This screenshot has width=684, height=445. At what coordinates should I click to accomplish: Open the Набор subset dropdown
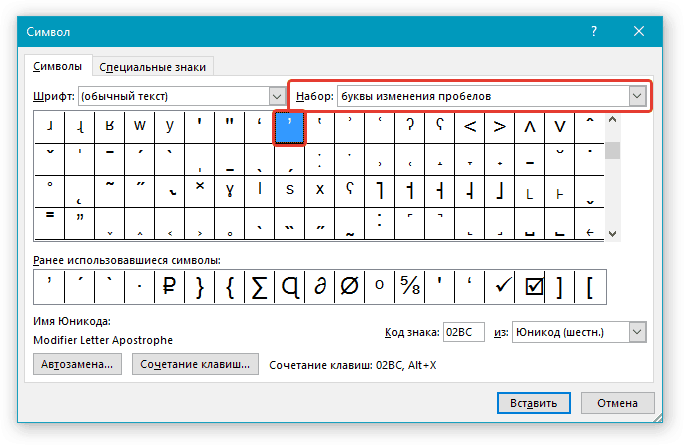(x=636, y=96)
